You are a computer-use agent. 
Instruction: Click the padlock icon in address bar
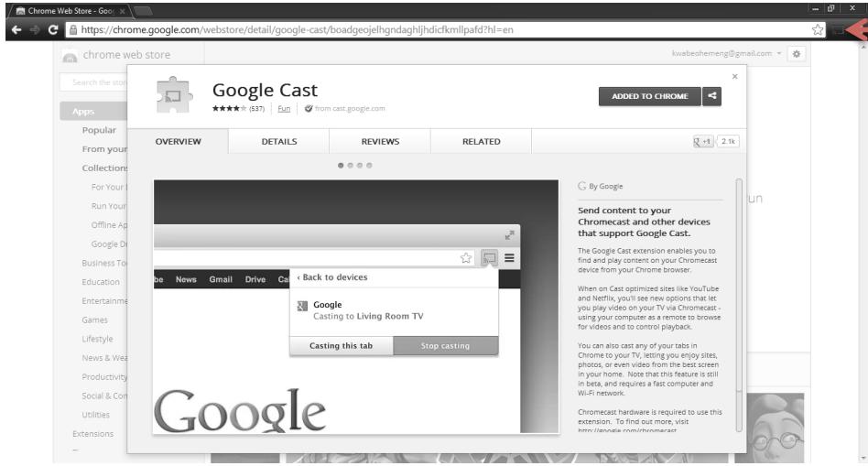[x=72, y=30]
